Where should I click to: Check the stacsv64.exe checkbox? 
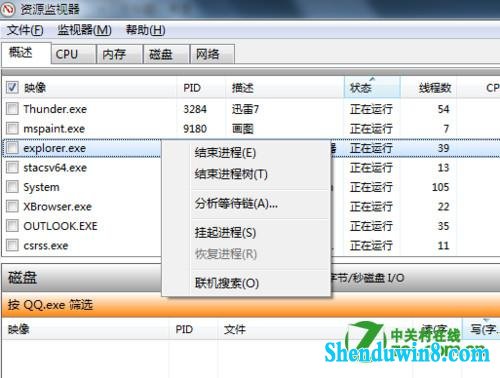click(12, 167)
